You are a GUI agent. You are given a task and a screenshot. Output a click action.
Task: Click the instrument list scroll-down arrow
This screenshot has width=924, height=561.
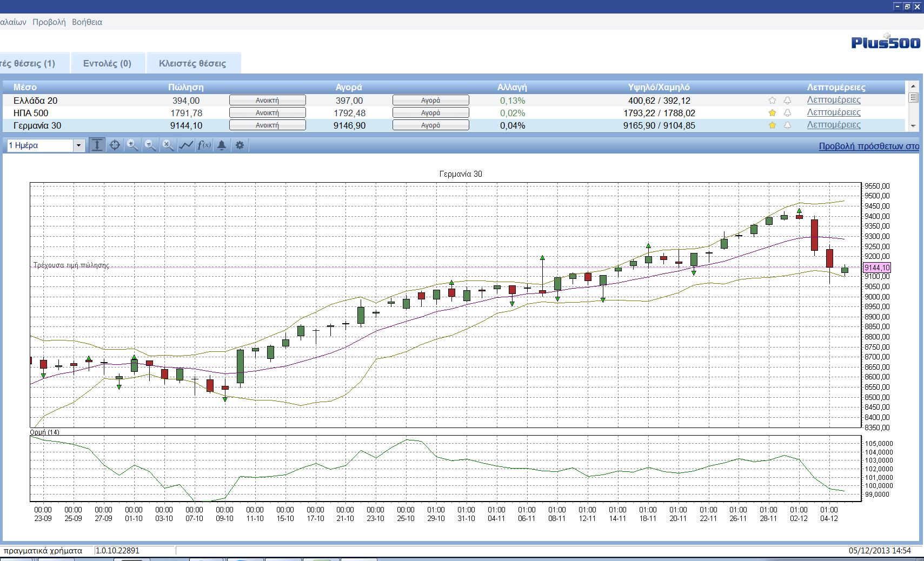pos(913,126)
